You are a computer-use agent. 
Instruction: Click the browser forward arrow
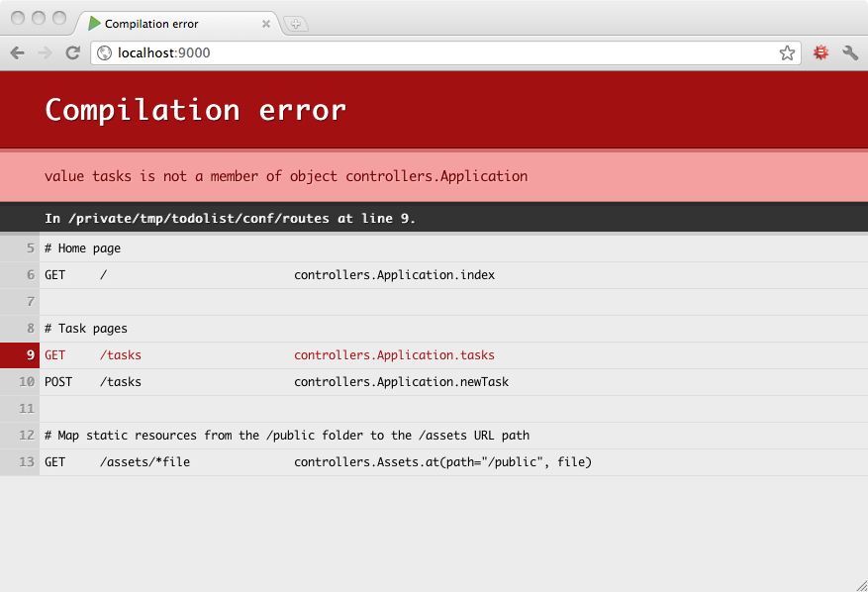pos(45,53)
